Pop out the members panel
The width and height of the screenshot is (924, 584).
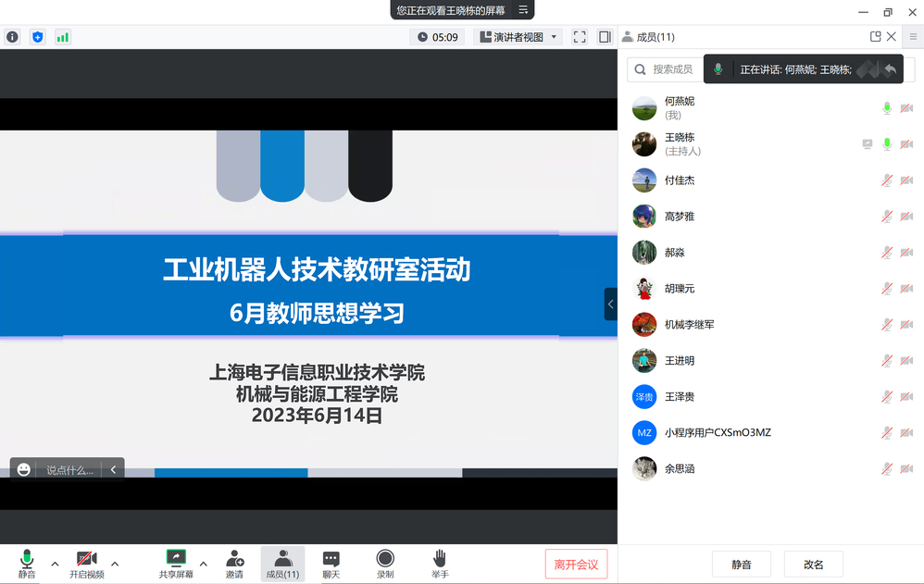point(875,37)
